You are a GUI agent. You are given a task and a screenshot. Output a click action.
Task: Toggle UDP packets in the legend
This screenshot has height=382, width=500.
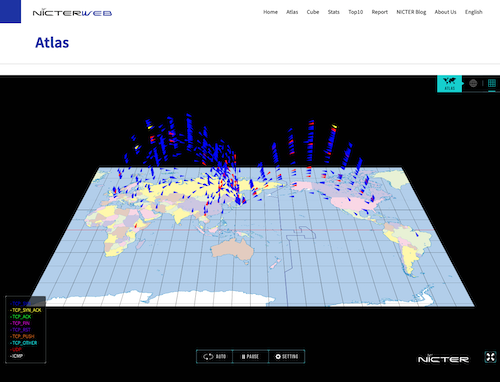point(16,349)
